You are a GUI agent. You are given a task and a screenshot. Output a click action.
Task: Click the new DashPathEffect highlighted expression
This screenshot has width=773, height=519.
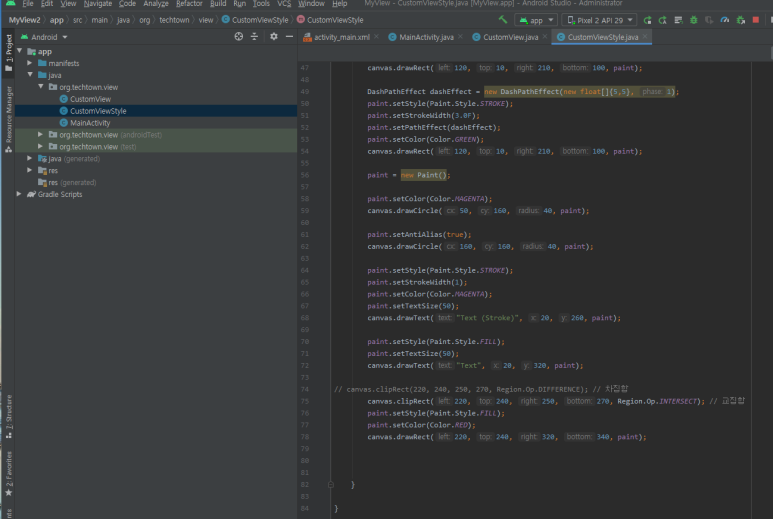pos(579,92)
